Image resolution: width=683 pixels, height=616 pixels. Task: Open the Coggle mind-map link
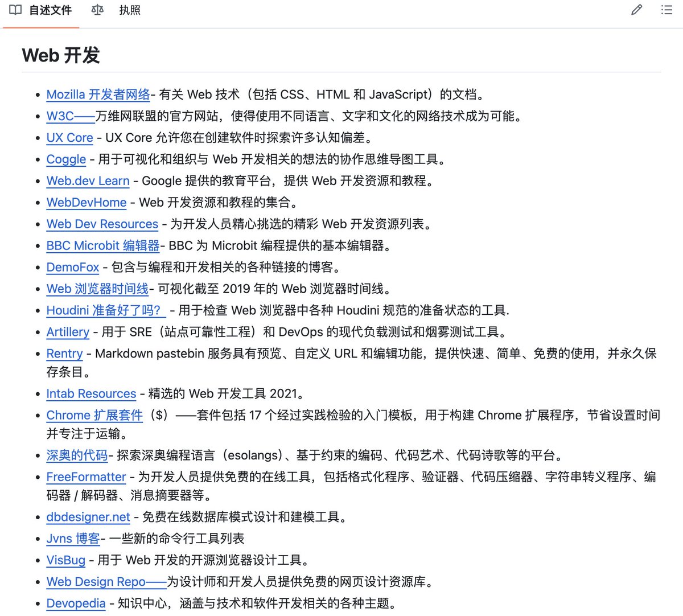[66, 159]
